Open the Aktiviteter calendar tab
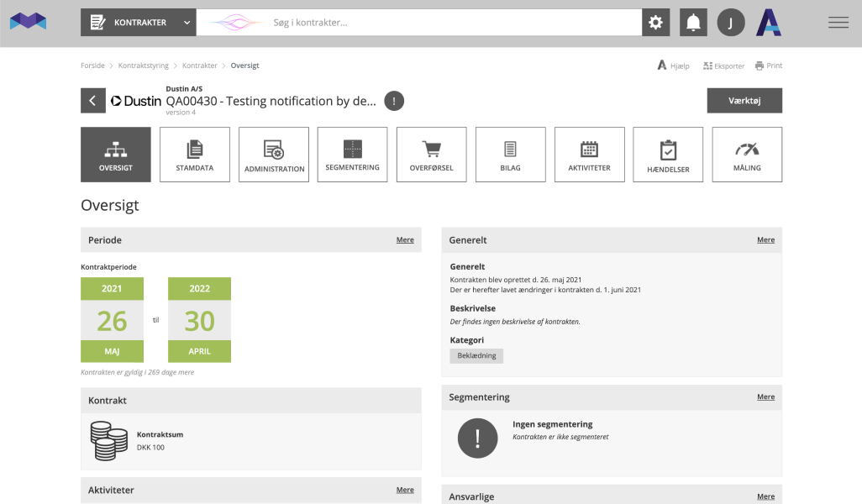Screen dimensions: 862x504 click(589, 155)
